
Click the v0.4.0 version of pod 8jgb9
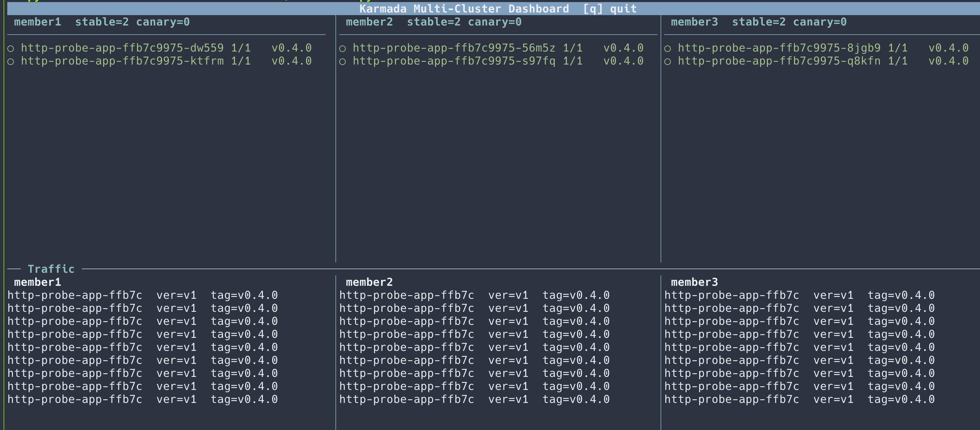(948, 48)
